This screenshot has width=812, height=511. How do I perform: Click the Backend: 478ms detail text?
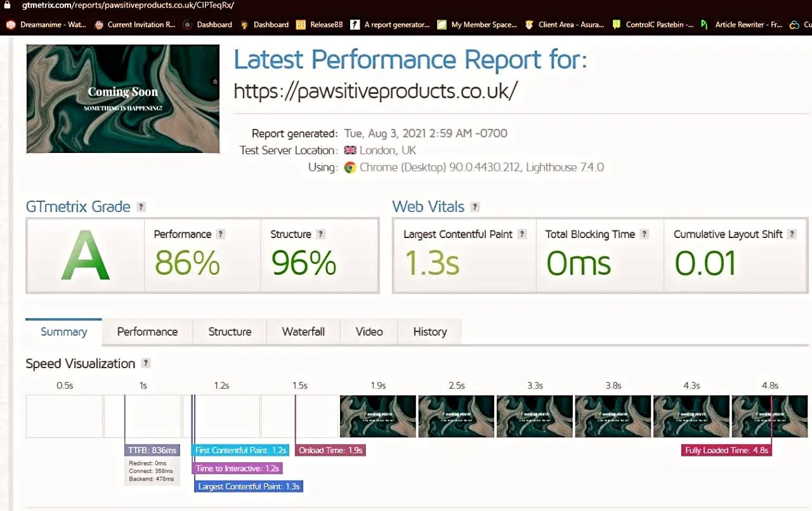[150, 479]
